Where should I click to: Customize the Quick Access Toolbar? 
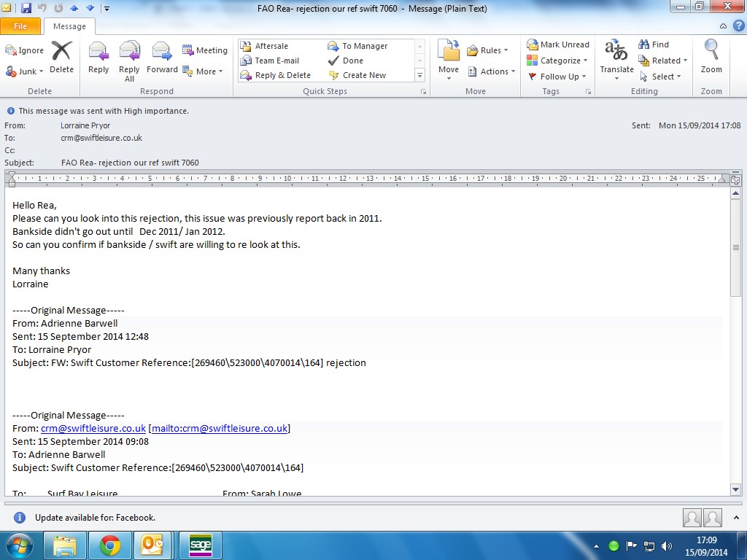pyautogui.click(x=107, y=9)
